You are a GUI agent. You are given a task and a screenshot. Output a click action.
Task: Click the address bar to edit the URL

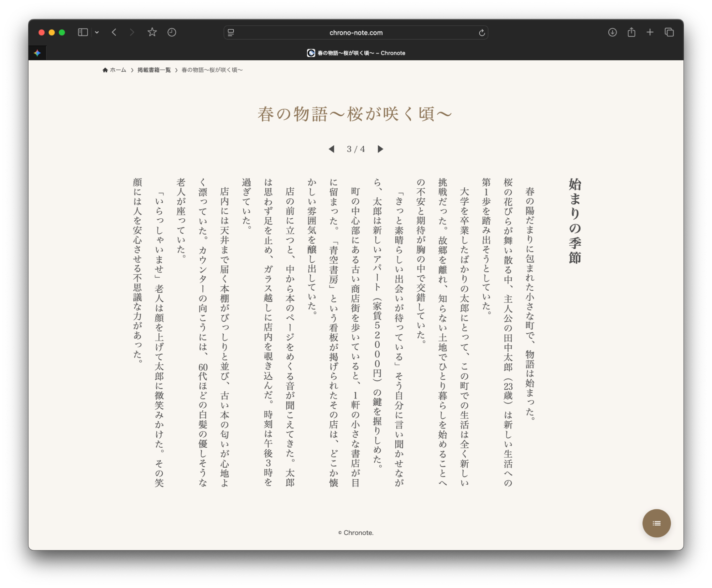355,32
